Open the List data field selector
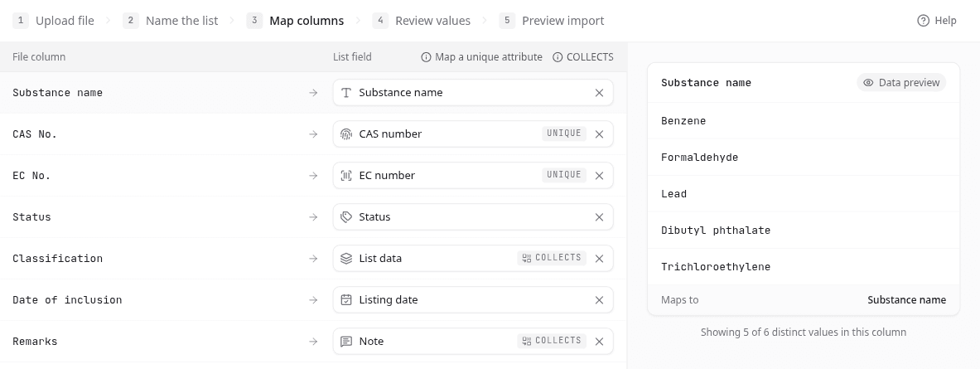 (473, 259)
